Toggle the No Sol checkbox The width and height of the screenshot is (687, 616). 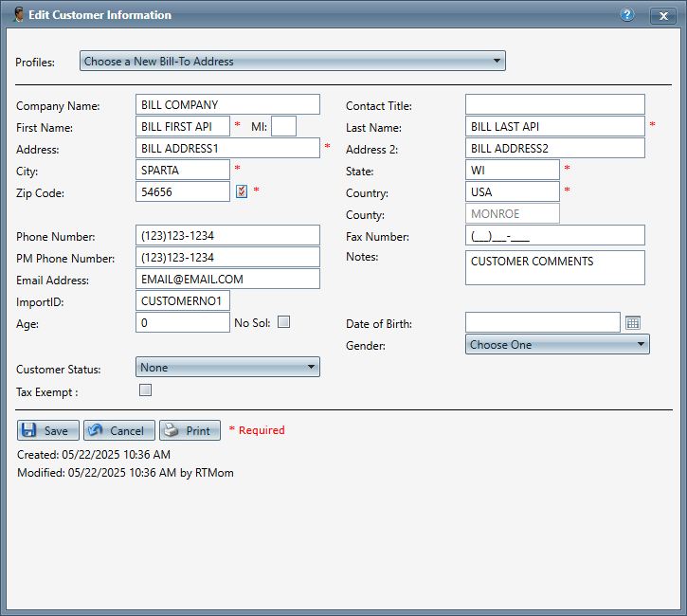[x=283, y=322]
